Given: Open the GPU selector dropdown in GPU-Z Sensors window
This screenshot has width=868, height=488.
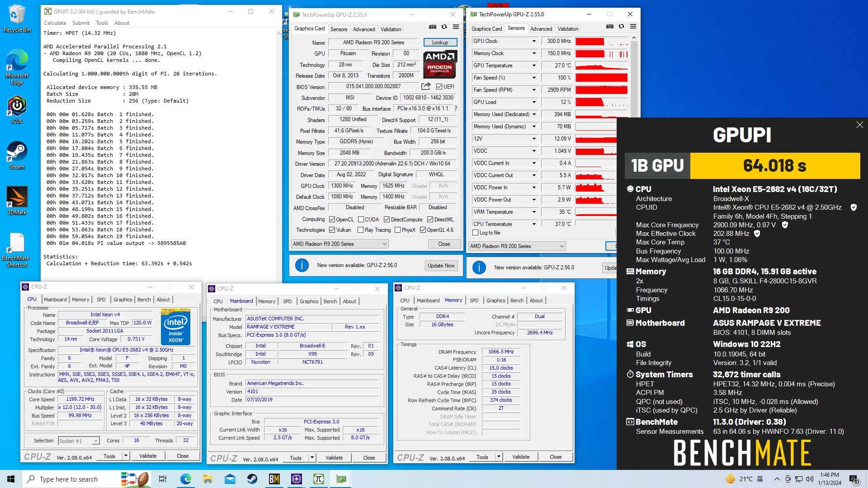Looking at the screenshot, I should pyautogui.click(x=517, y=246).
